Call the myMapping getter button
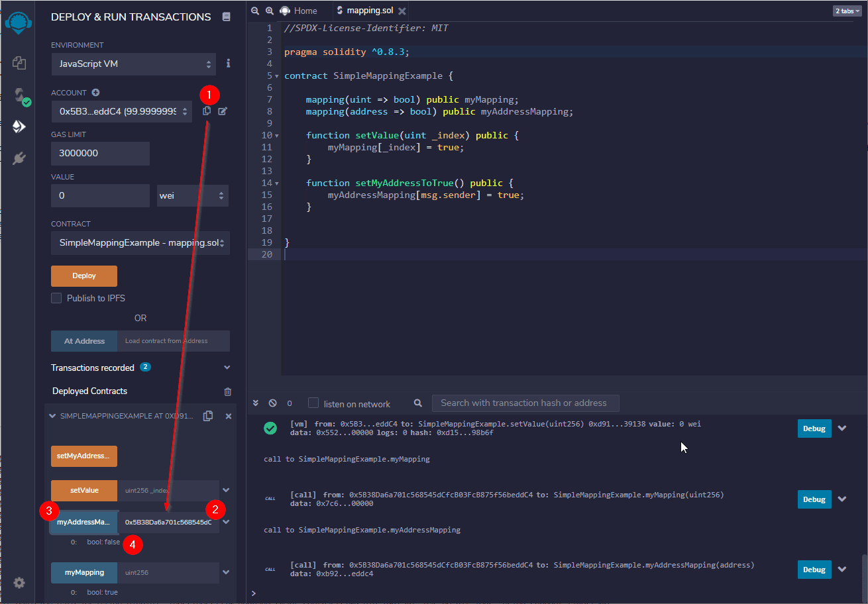This screenshot has height=604, width=868. click(84, 572)
